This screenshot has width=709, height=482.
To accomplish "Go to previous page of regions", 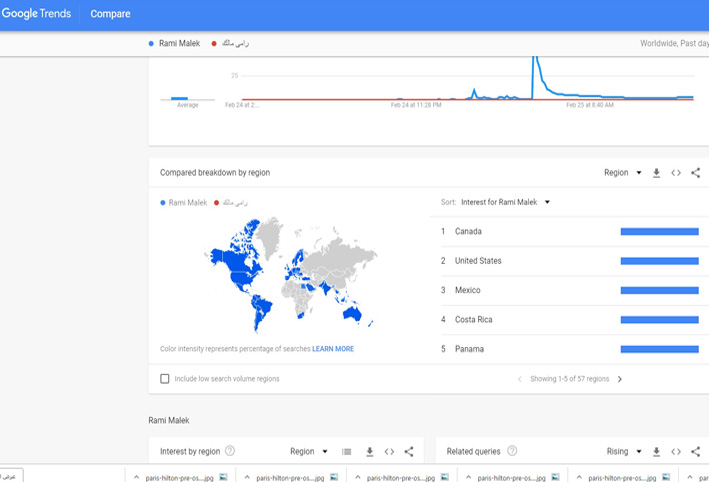I will click(520, 379).
